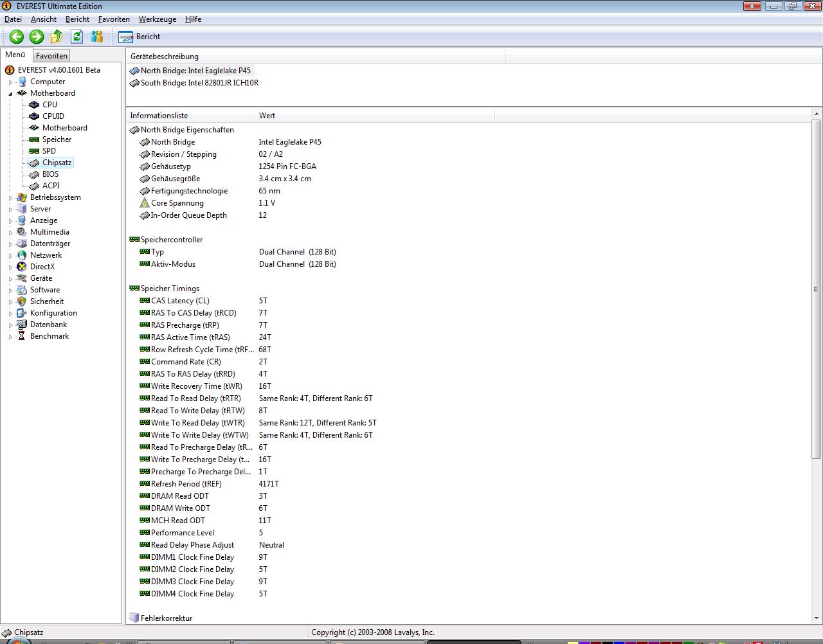Collapse the Motherboard tree node
Viewport: 823px width, 644px height.
point(10,94)
